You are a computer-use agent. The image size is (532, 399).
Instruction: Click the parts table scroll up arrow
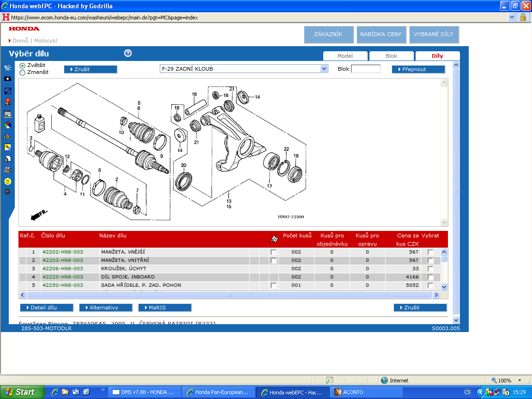(x=444, y=252)
